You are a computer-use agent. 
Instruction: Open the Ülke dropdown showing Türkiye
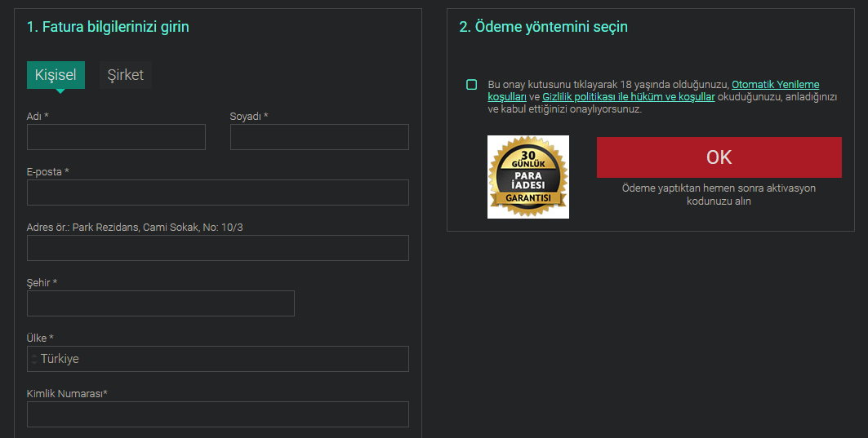217,359
